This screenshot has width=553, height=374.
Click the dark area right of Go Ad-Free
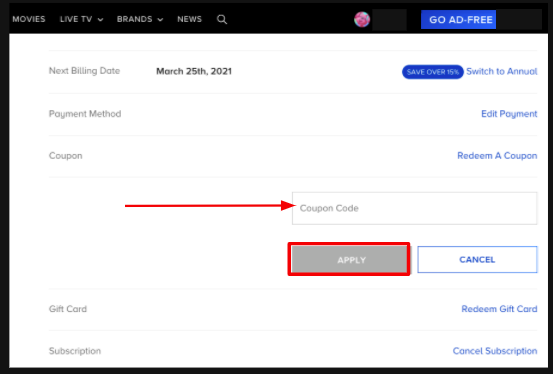click(519, 19)
